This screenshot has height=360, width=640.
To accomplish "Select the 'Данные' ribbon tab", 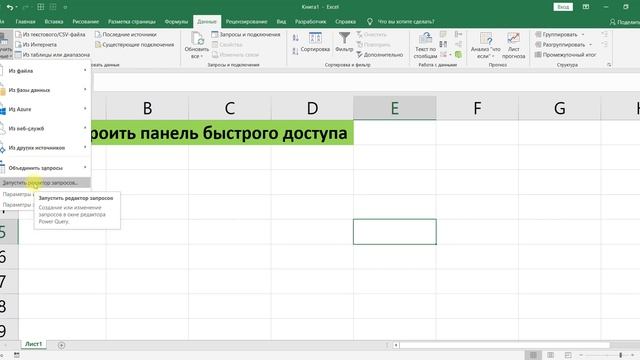I will [207, 22].
